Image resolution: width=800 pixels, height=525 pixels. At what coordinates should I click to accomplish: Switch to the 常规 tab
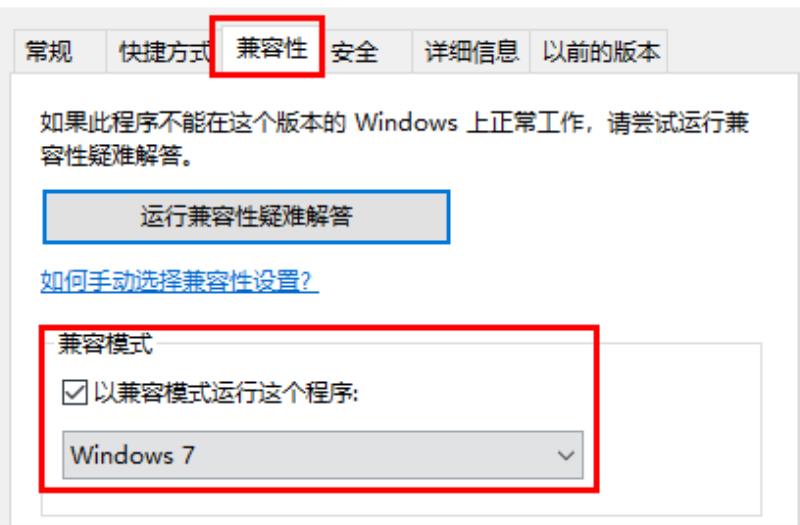click(49, 52)
